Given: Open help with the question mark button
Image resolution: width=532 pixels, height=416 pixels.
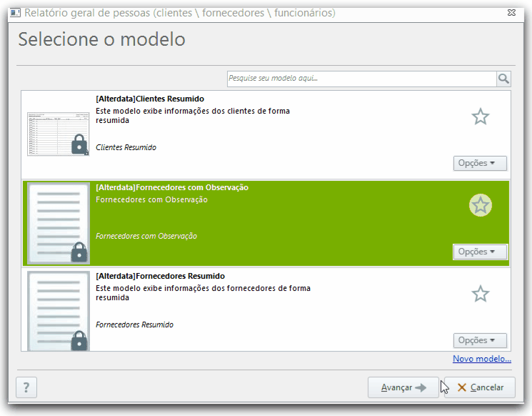Looking at the screenshot, I should pos(26,387).
